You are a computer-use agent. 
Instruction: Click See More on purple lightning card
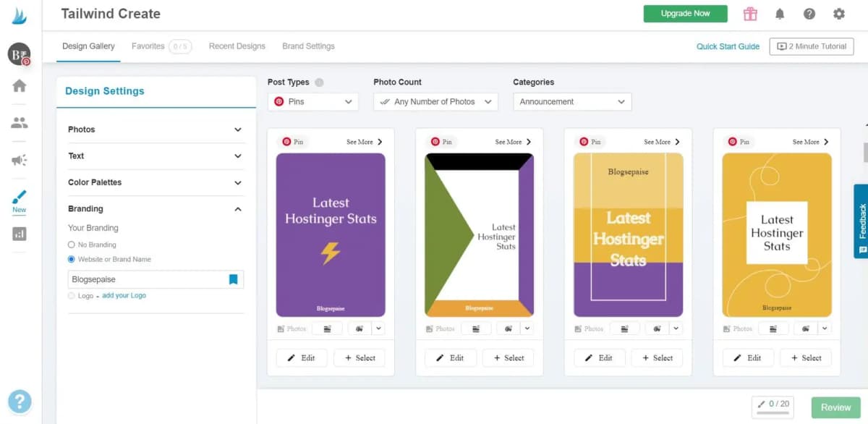365,142
